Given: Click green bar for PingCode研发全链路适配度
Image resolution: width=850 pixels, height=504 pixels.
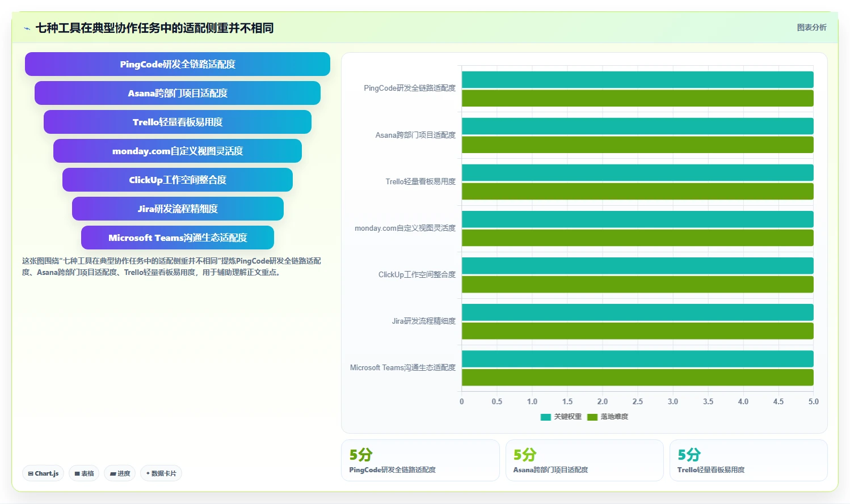Looking at the screenshot, I should pos(638,98).
